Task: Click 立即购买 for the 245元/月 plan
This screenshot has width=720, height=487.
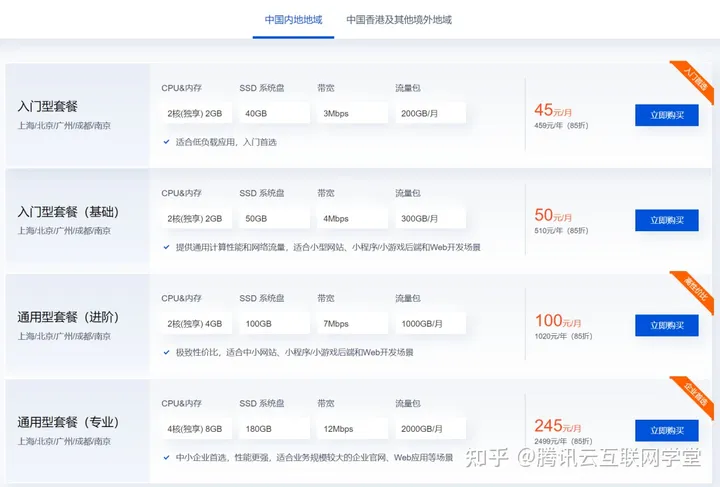Action: tap(667, 431)
